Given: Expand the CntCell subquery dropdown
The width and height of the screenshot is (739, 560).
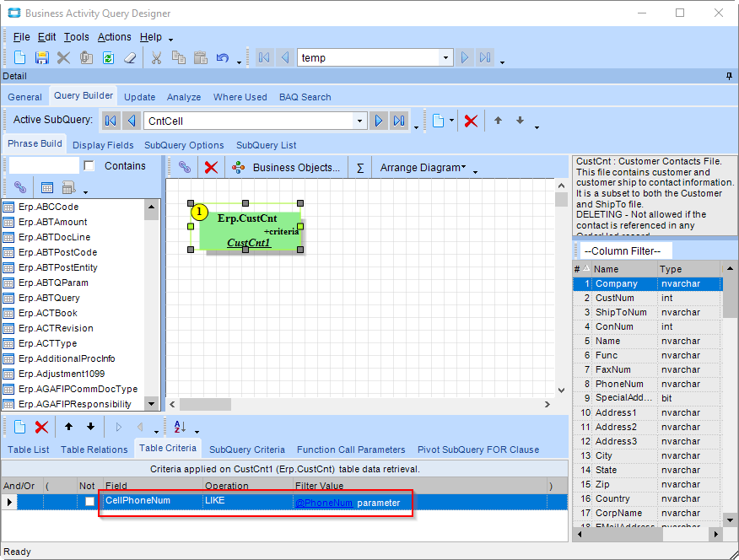Looking at the screenshot, I should 360,121.
